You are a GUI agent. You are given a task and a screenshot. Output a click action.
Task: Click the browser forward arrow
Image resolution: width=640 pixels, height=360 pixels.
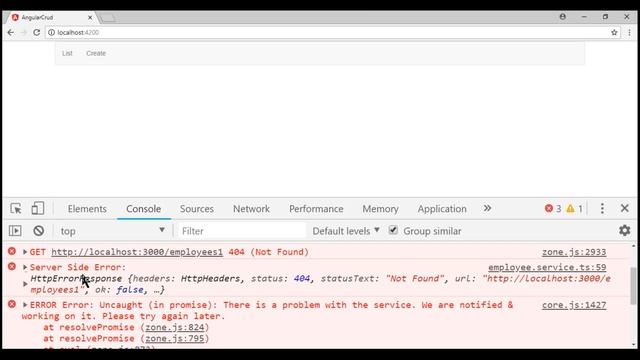(x=24, y=32)
